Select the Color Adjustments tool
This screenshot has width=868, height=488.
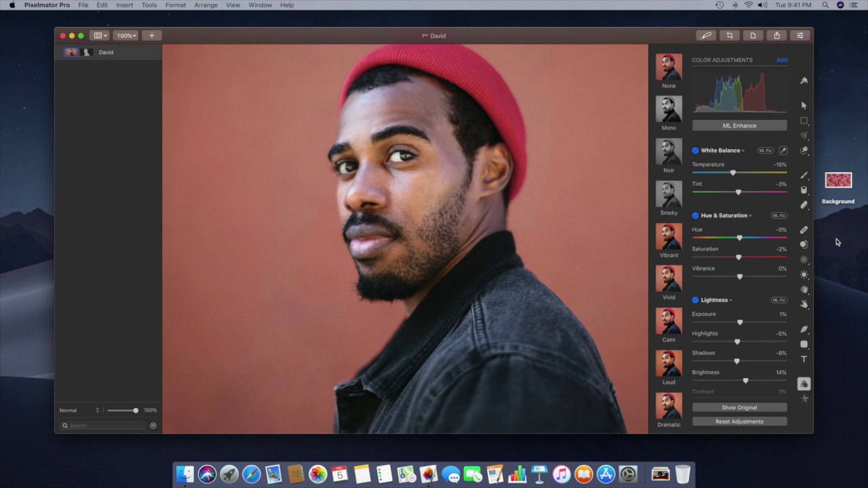coord(804,384)
